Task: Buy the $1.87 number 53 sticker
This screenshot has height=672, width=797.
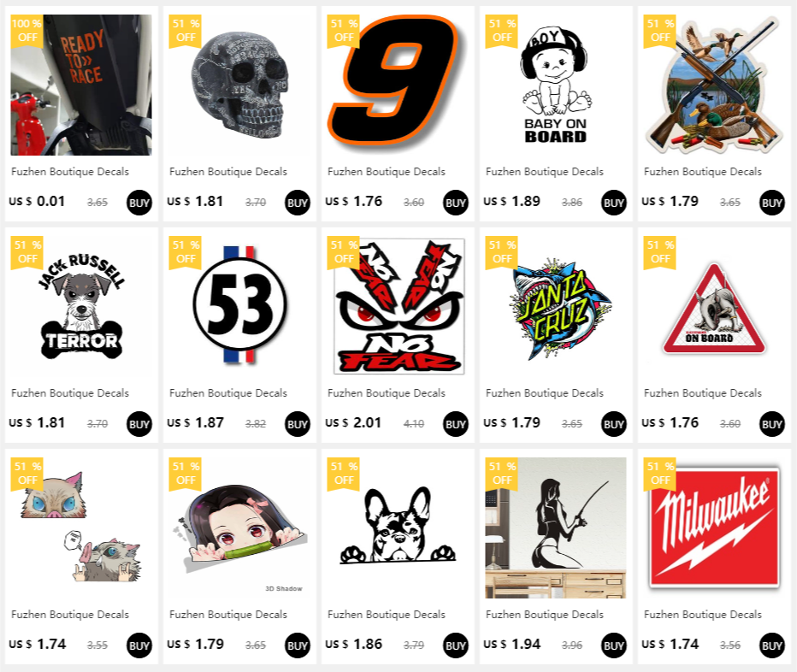Action: [298, 424]
